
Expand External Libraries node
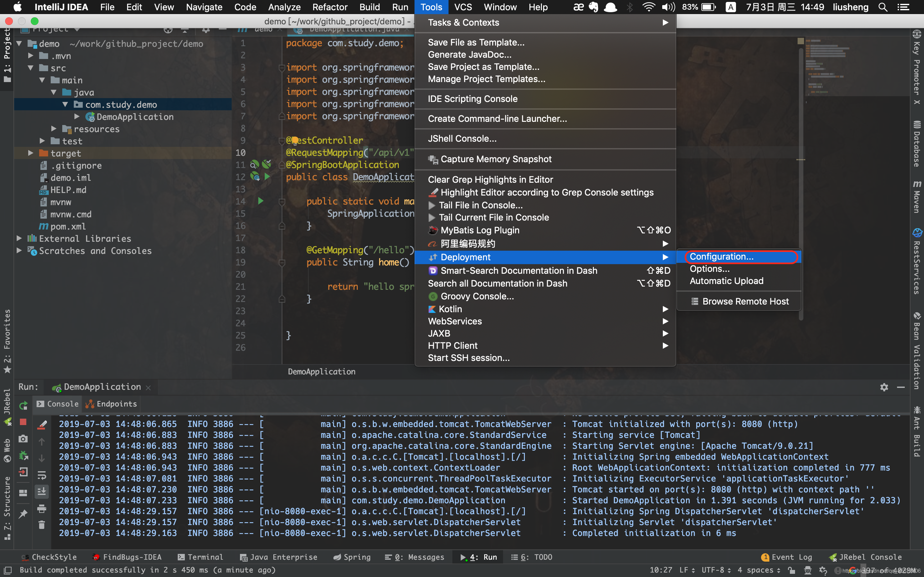tap(19, 238)
